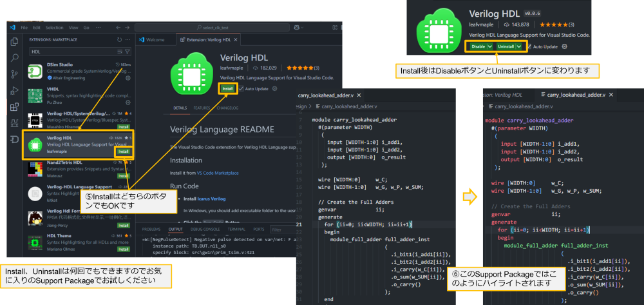Open settings gear next to Uninstall in installed view

tap(564, 46)
